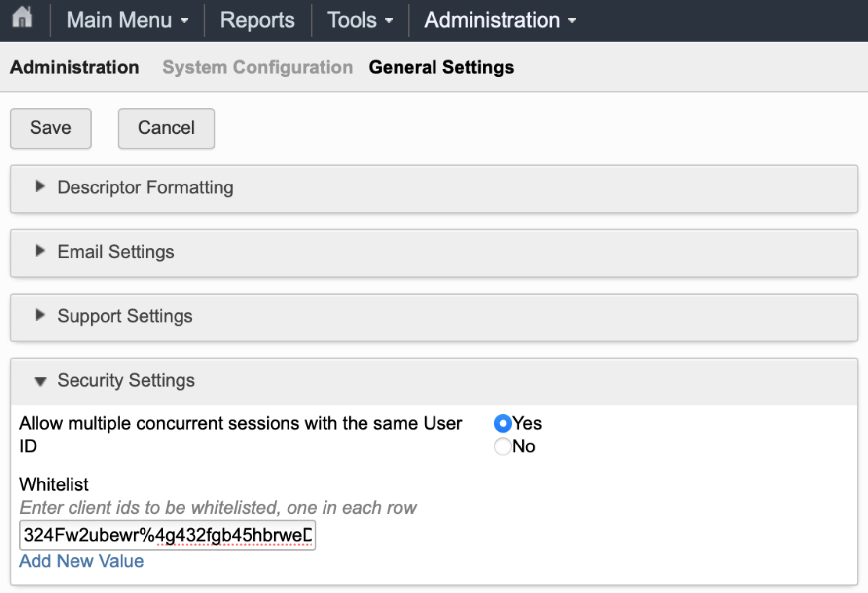Click the Email Settings disclosure triangle
The height and width of the screenshot is (593, 868).
40,252
